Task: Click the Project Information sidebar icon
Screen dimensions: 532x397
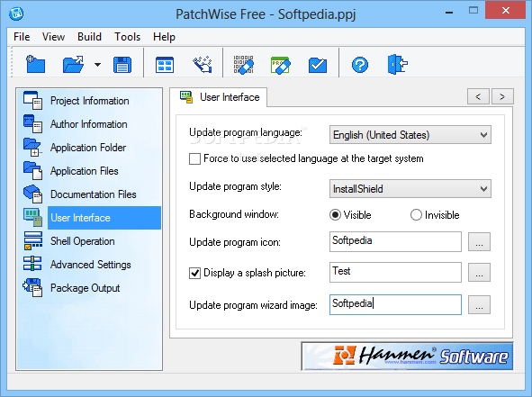Action: [32, 101]
